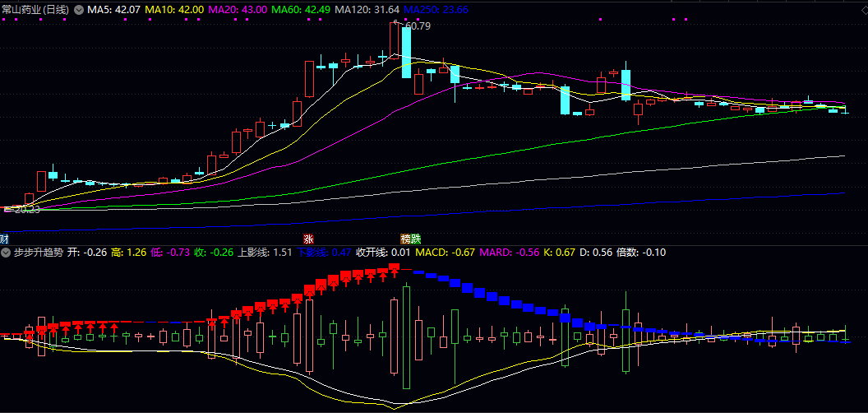Click the 常山药业(日线) chart title
The image size is (868, 413).
click(36, 10)
